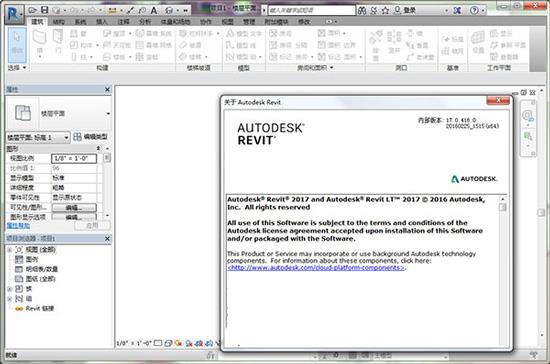The height and width of the screenshot is (364, 550).
Task: Click the Autodesk Exchange Apps 'X' icon
Action: tap(457, 10)
